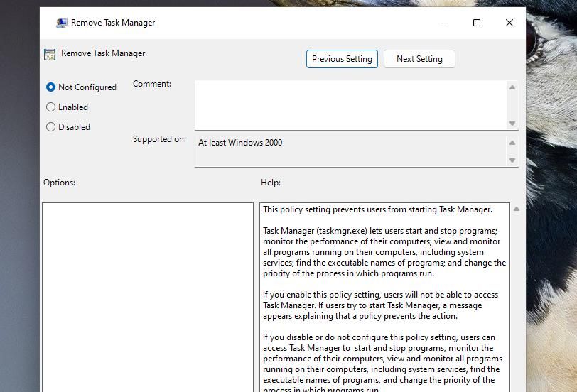Screen dimensions: 577x392
Task: Click Supported on box scroll down arrow
Action: click(x=512, y=160)
